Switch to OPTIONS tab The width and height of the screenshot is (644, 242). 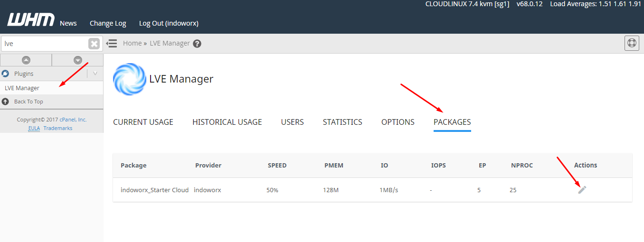tap(398, 122)
